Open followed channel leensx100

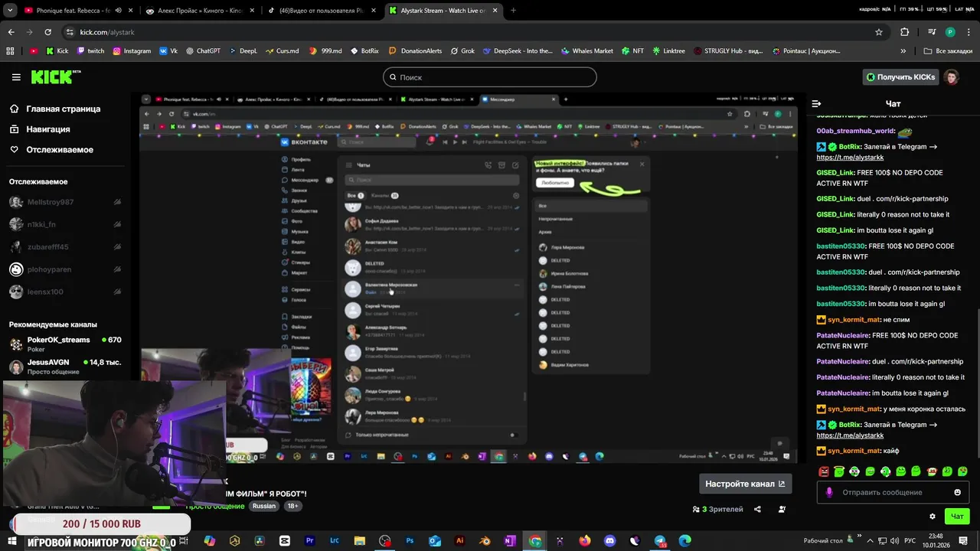65,292
